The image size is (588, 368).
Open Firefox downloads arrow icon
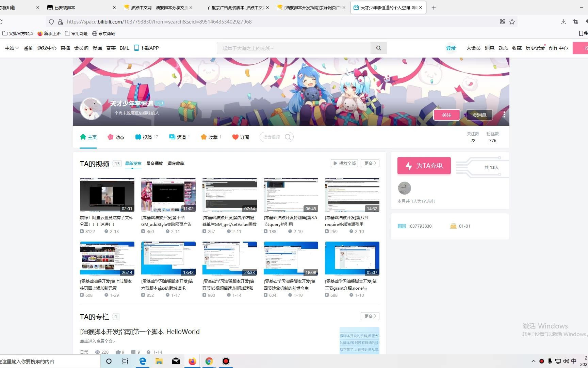[563, 22]
